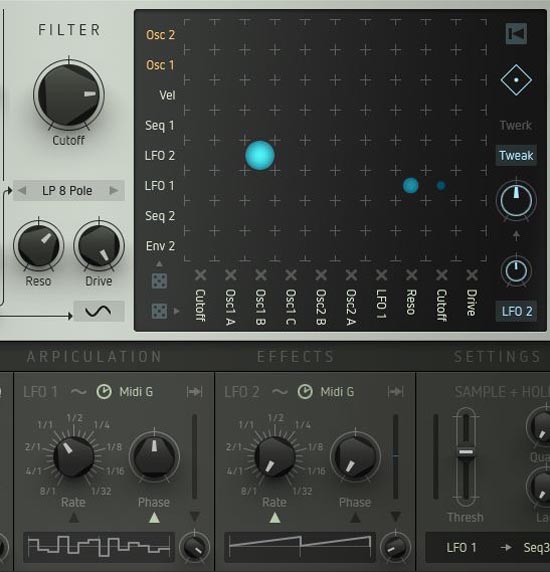Select previous filter type with left arrow
550x572 pixels.
coord(22,190)
